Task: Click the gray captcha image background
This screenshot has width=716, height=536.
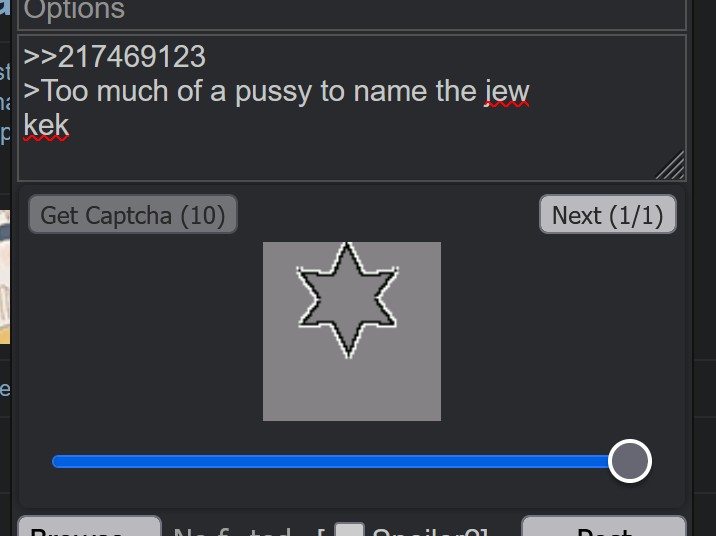Action: 352,331
